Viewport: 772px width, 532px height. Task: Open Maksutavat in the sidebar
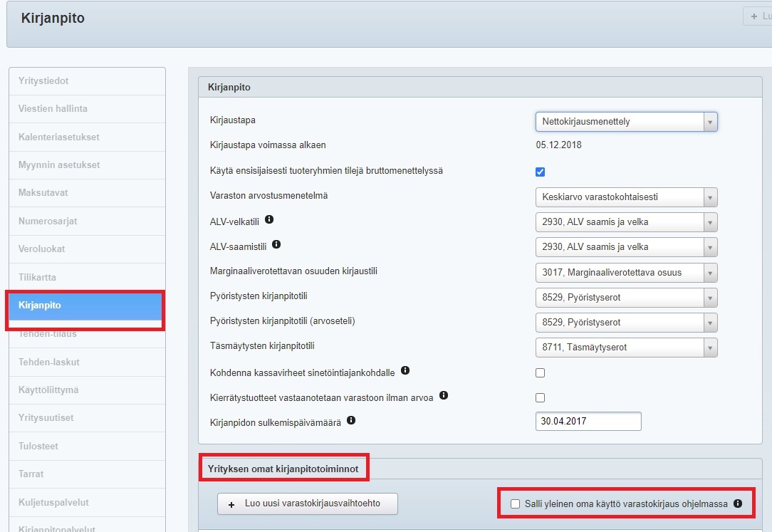point(43,193)
